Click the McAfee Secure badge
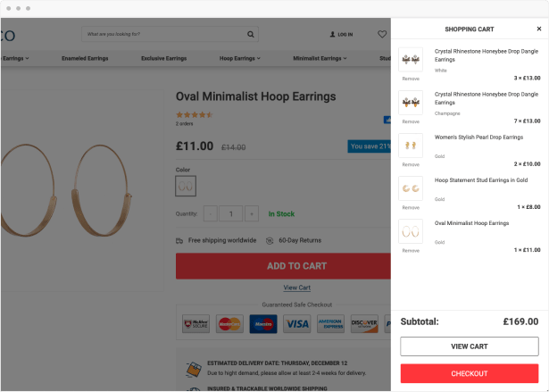Screen dimensions: 549x392 coord(196,324)
